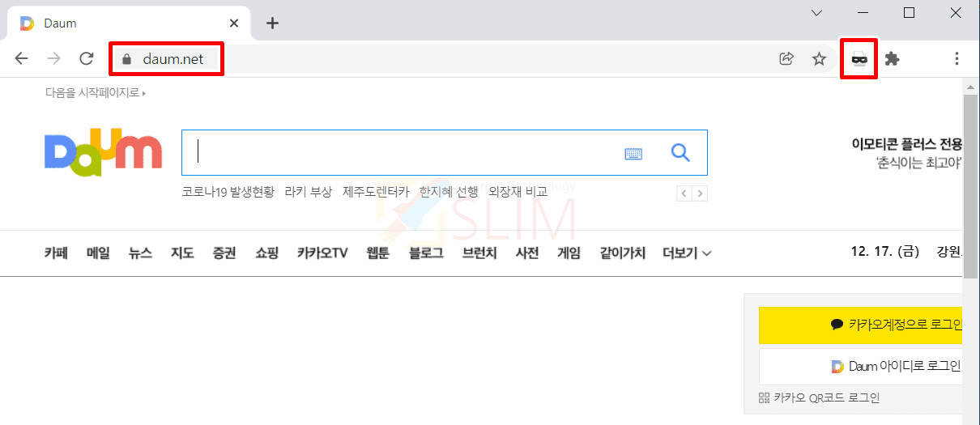Click the magnifier search button
Image resolution: width=980 pixels, height=425 pixels.
pos(680,152)
